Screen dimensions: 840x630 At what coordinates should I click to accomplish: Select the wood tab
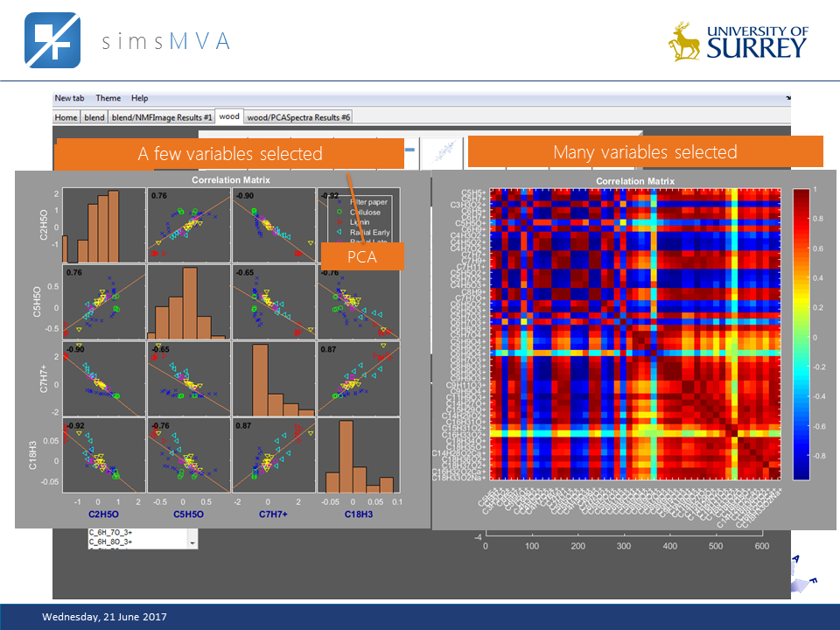pos(229,115)
